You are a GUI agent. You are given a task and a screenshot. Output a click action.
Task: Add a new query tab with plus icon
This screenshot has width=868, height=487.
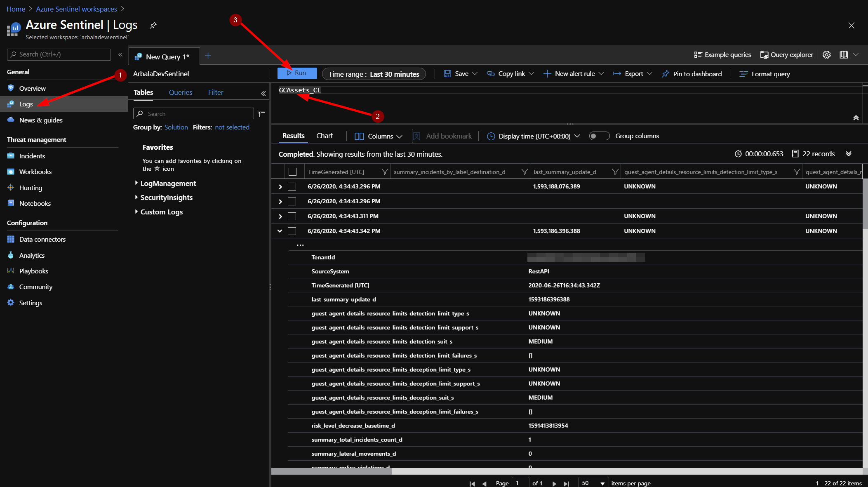(208, 56)
